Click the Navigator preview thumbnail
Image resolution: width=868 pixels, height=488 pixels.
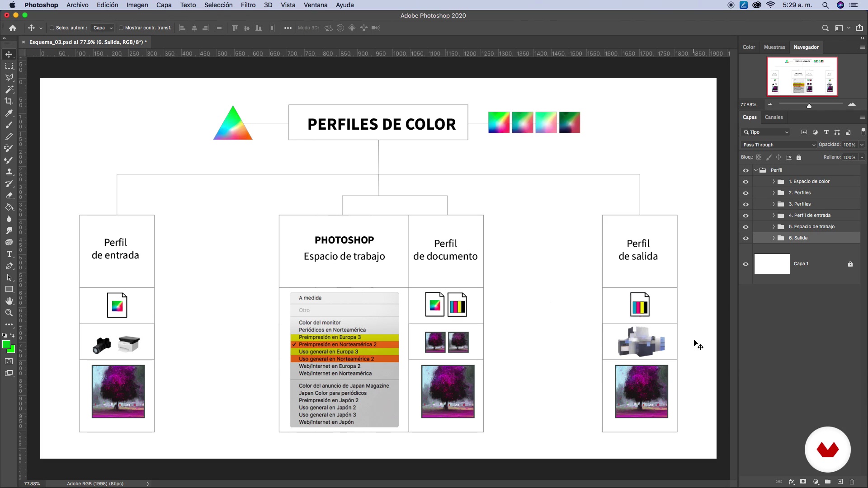point(802,76)
